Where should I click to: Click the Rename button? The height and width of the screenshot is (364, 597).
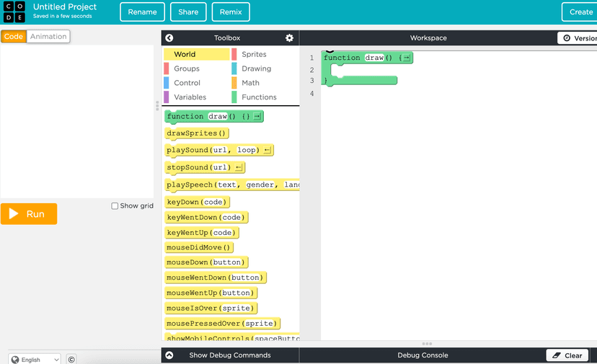142,12
